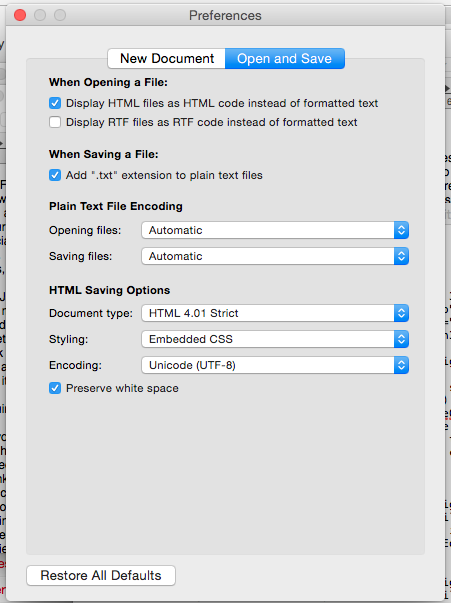Expand the HTML 4.01 Strict document type menu
Screen dimensions: 451x603
[275, 313]
